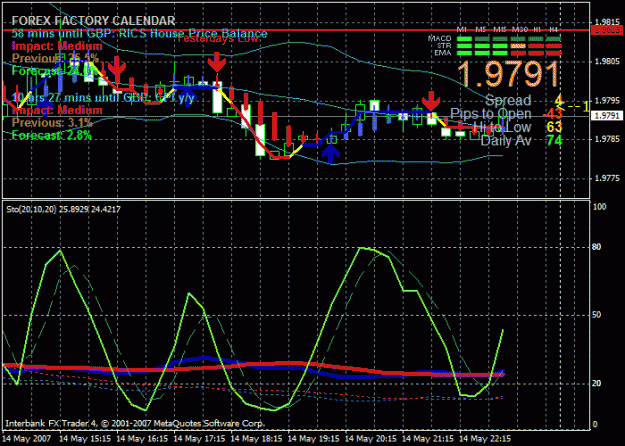Image resolution: width=625 pixels, height=446 pixels.
Task: Select the MACD M1 signal bar
Action: pyautogui.click(x=464, y=39)
